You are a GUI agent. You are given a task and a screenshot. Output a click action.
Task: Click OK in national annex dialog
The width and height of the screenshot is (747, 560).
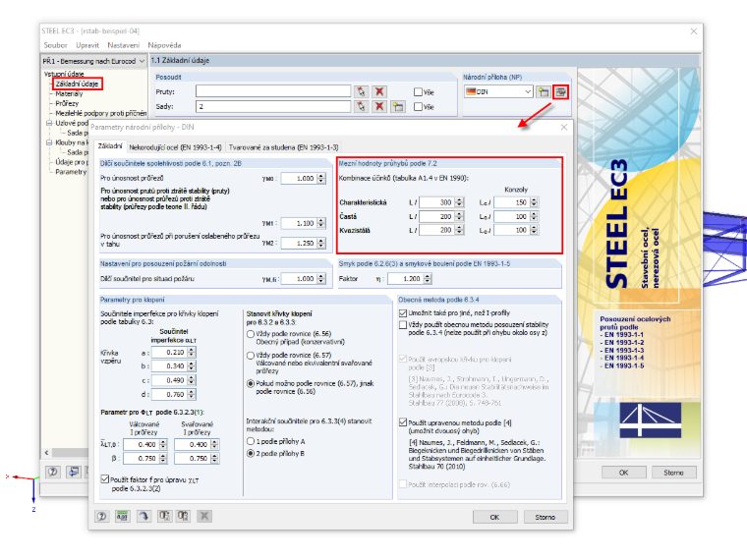click(495, 517)
